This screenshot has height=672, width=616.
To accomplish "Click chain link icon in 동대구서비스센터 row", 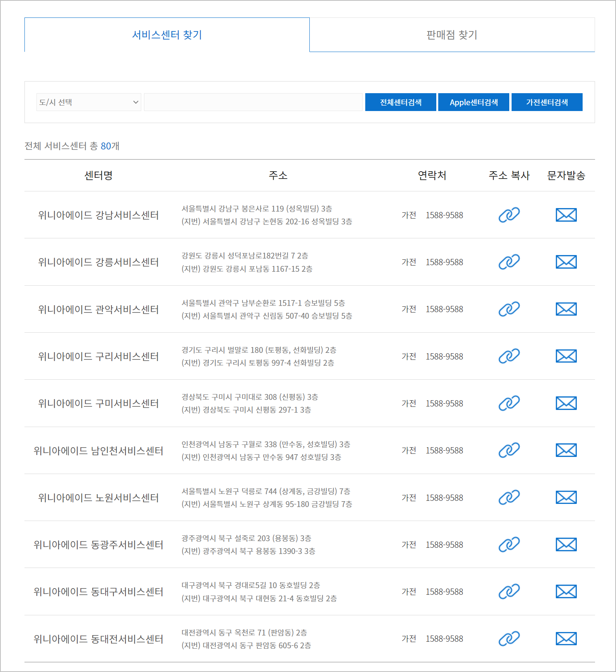I will (x=509, y=592).
